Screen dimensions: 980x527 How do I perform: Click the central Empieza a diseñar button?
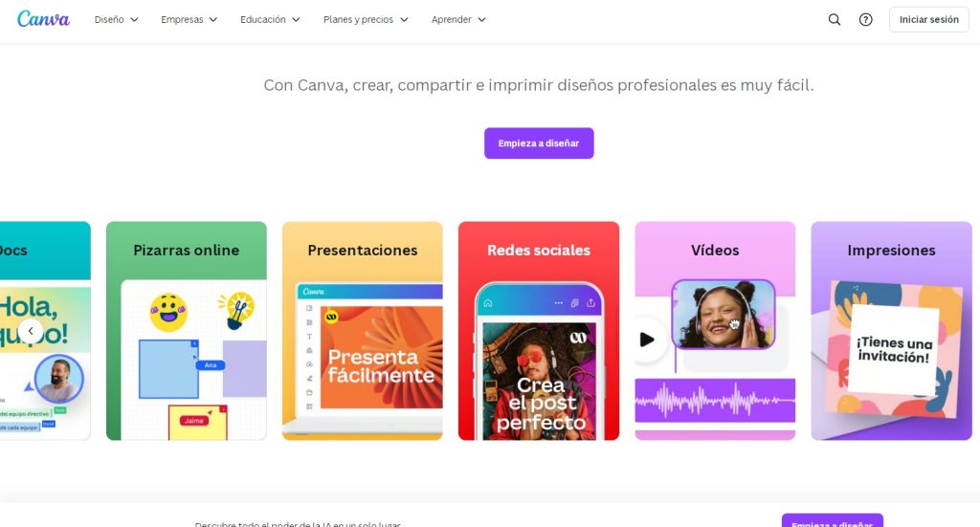(x=539, y=143)
